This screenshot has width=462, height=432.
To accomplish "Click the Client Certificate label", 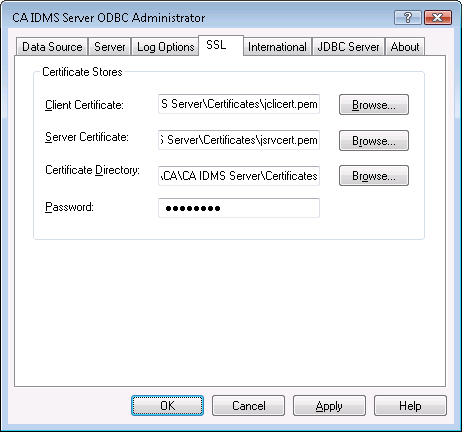I will point(84,105).
